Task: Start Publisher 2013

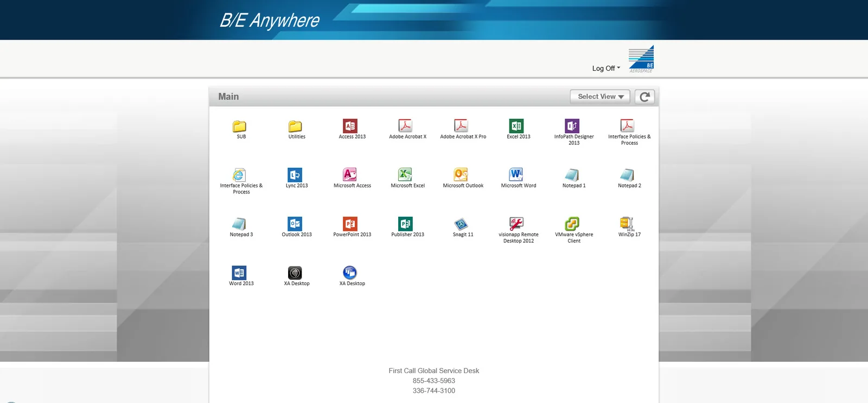Action: [x=406, y=224]
